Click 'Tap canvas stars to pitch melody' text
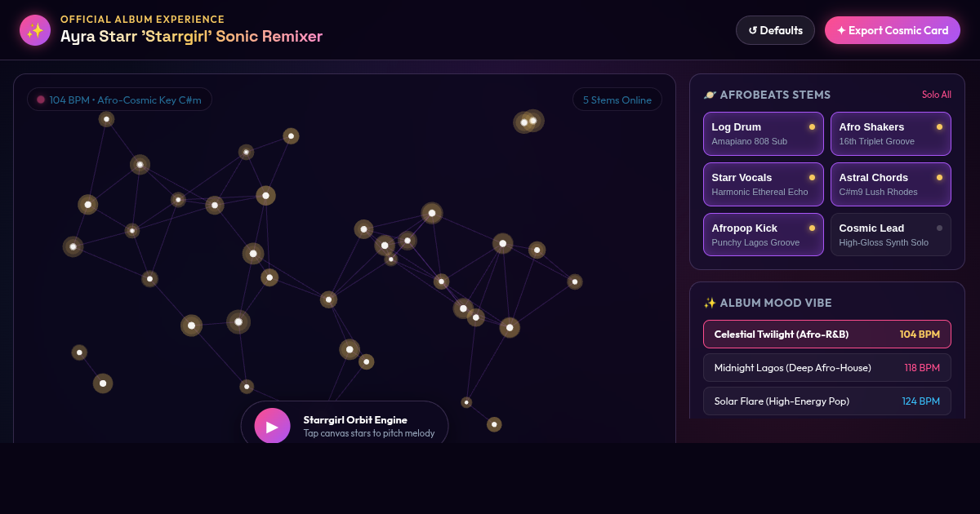This screenshot has height=514, width=980. (x=369, y=433)
